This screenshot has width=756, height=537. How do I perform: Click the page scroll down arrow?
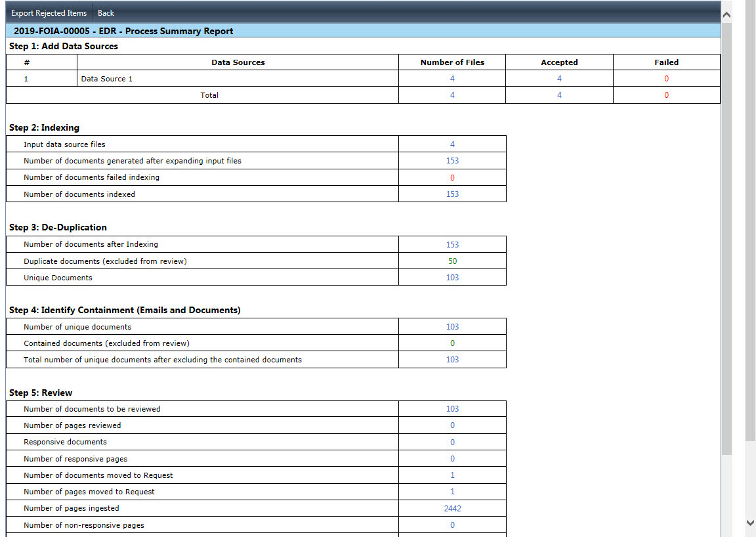tap(750, 523)
